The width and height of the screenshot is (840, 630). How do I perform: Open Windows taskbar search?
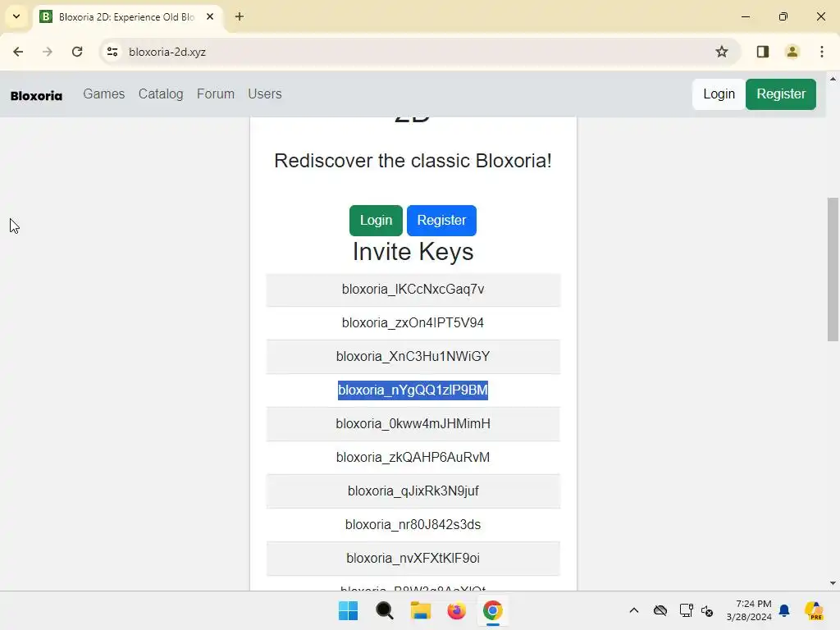tap(384, 610)
